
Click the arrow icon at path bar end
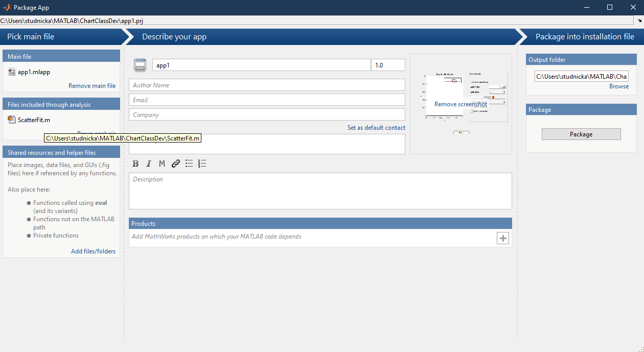click(639, 20)
